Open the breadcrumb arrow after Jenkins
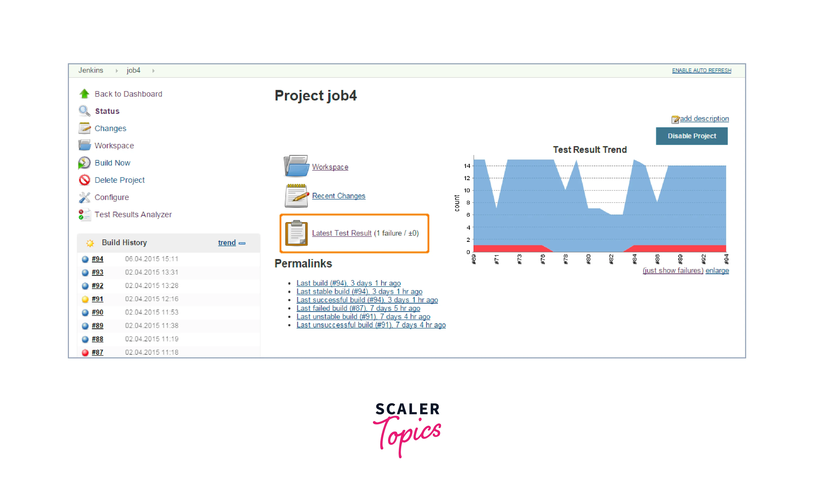 click(117, 70)
